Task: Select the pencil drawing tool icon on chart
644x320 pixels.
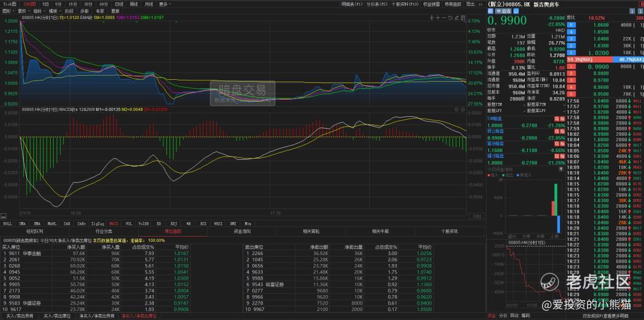Action: (x=457, y=18)
